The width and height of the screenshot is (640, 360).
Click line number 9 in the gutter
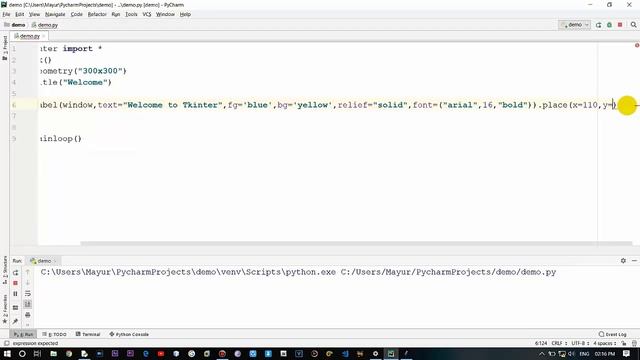(x=14, y=139)
